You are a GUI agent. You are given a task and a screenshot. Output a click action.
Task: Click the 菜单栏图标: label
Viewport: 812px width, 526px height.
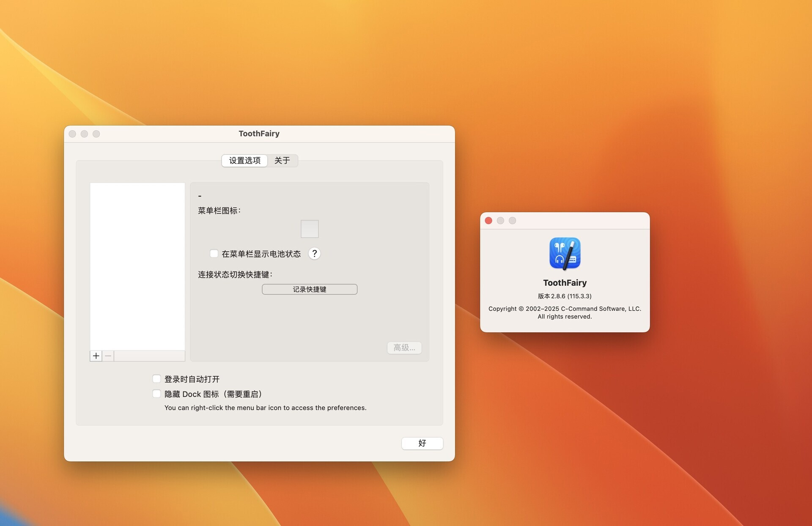(x=219, y=211)
